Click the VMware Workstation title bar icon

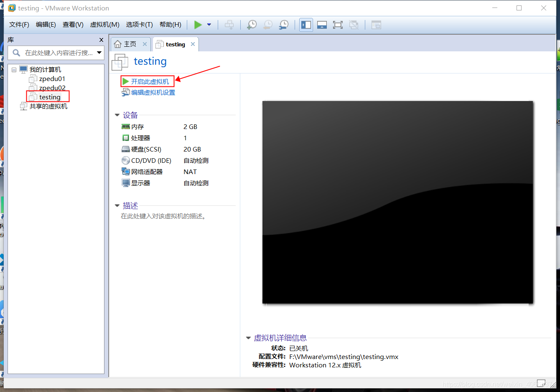[12, 8]
